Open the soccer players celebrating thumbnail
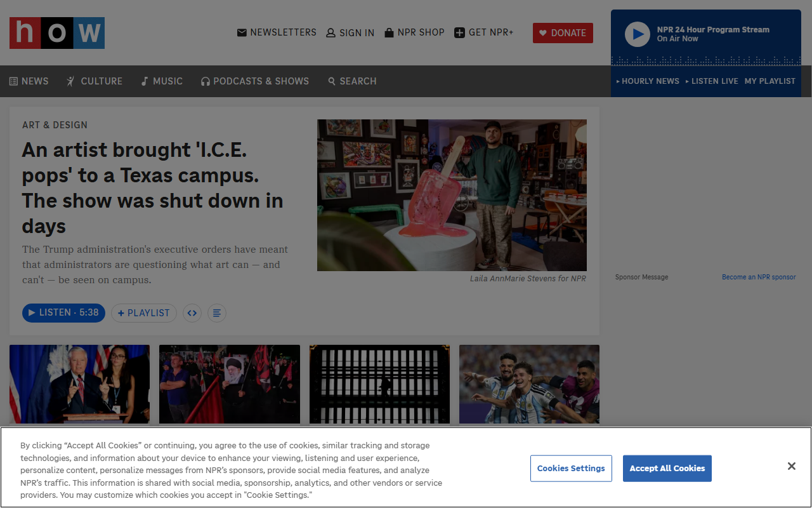Viewport: 812px width, 508px height. 529,384
